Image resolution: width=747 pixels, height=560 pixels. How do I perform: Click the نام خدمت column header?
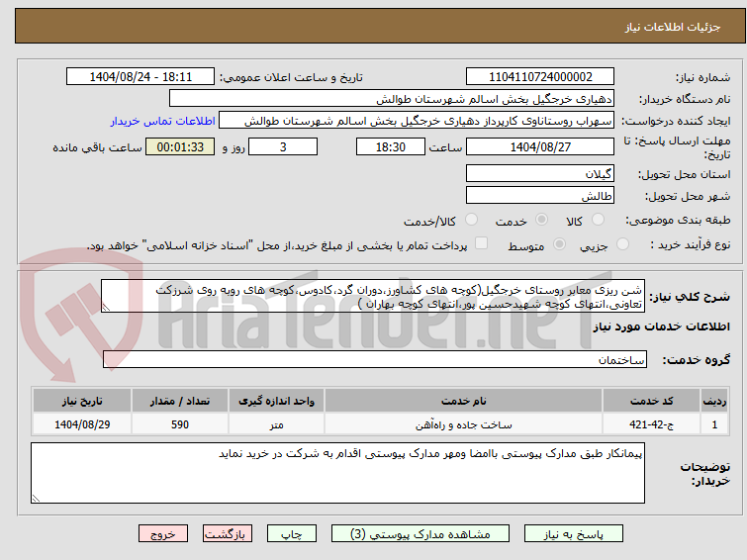click(463, 401)
